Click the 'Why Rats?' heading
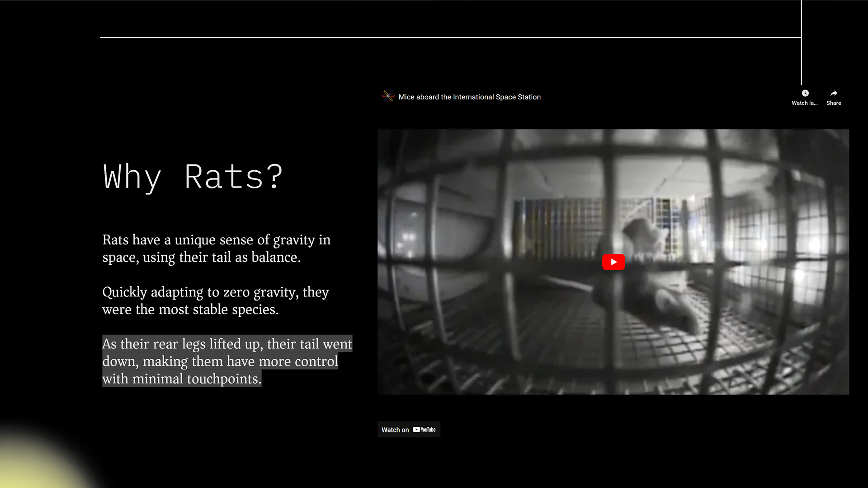Screen dimensions: 868x488 pos(193,177)
